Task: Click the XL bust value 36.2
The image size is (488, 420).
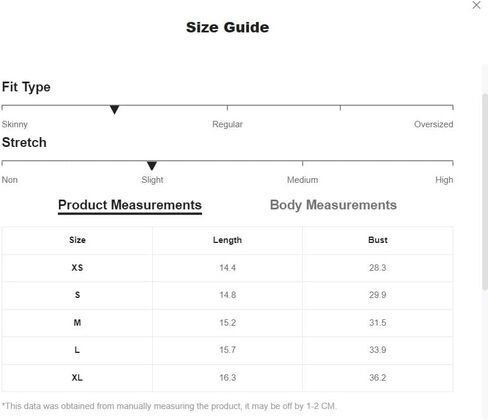Action: tap(378, 378)
